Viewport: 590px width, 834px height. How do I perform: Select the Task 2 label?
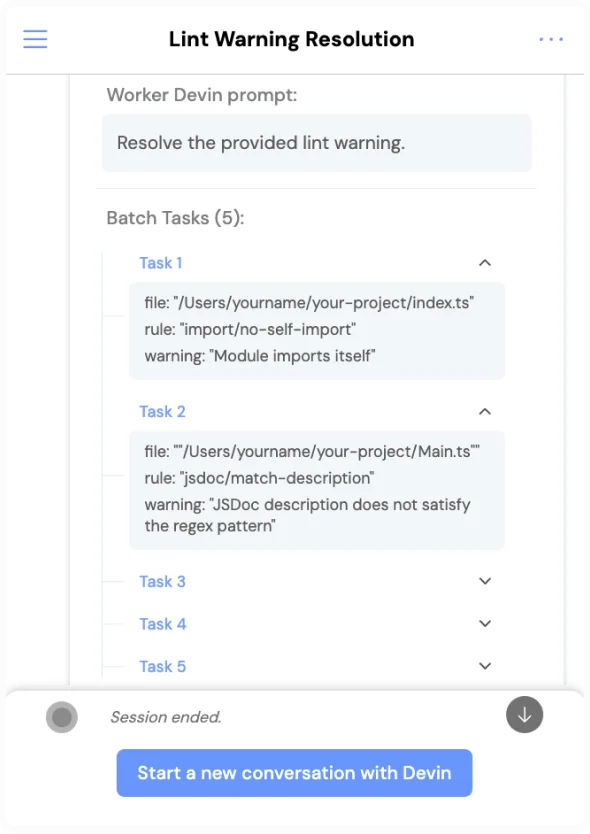pos(162,411)
